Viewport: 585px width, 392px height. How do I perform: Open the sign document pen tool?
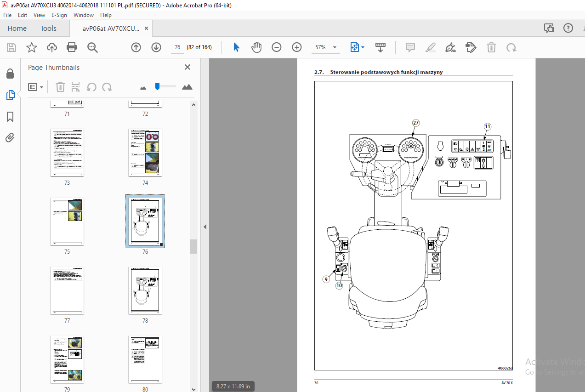click(x=451, y=47)
